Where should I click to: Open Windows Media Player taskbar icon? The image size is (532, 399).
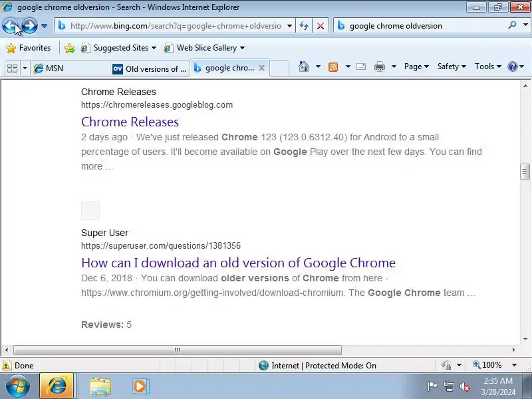(x=140, y=386)
